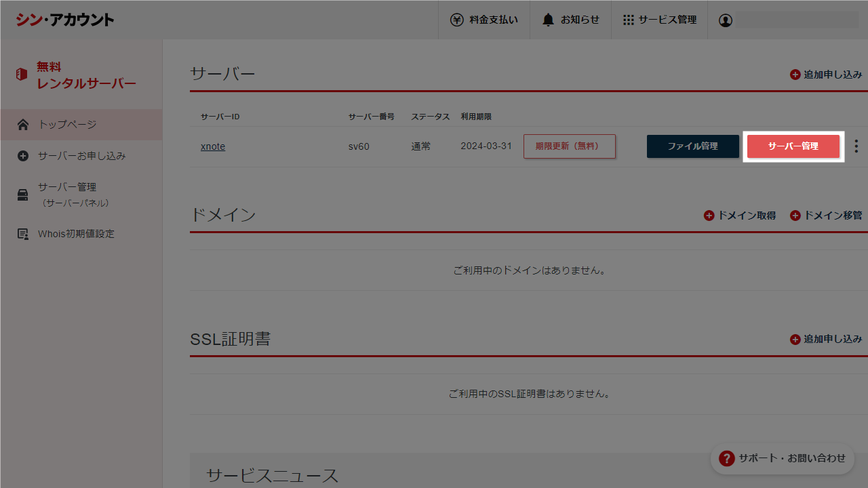Select トップページ in the sidebar
The height and width of the screenshot is (488, 868).
click(81, 125)
